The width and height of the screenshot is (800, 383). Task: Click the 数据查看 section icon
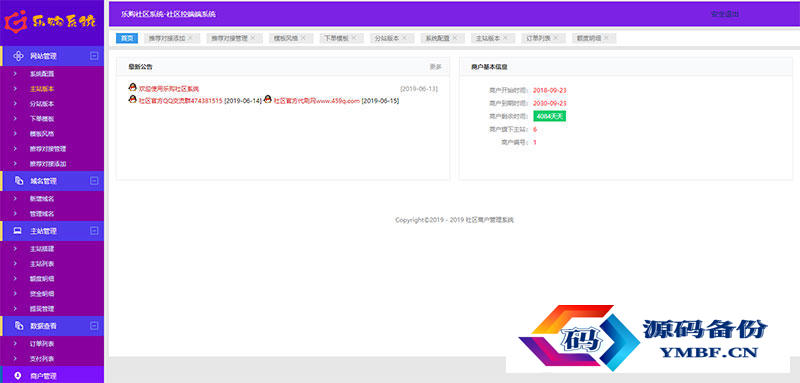tap(19, 325)
